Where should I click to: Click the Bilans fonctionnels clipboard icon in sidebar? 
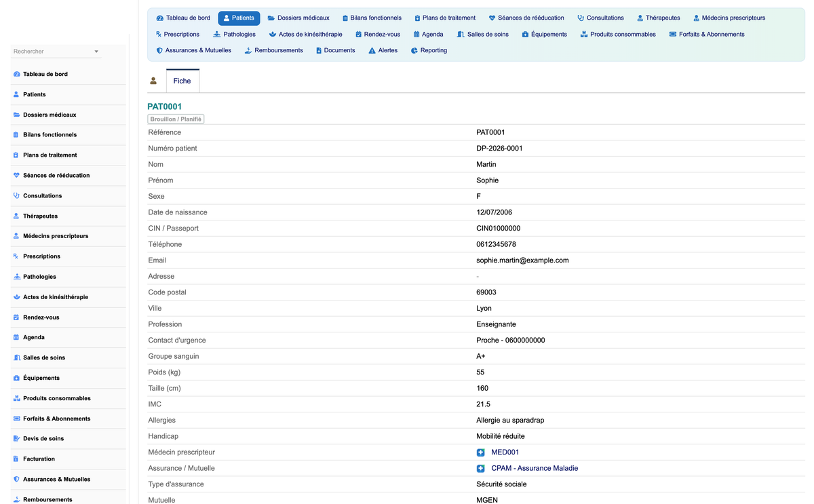click(16, 135)
